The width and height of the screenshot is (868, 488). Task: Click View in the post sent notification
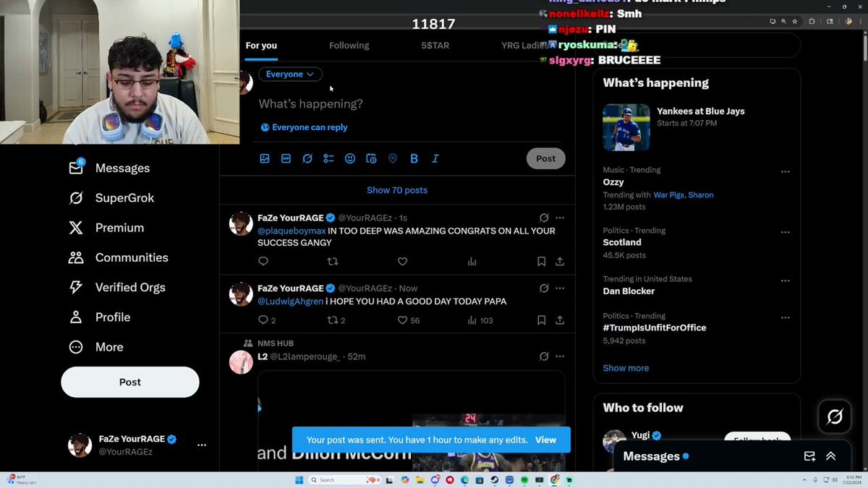(x=545, y=440)
